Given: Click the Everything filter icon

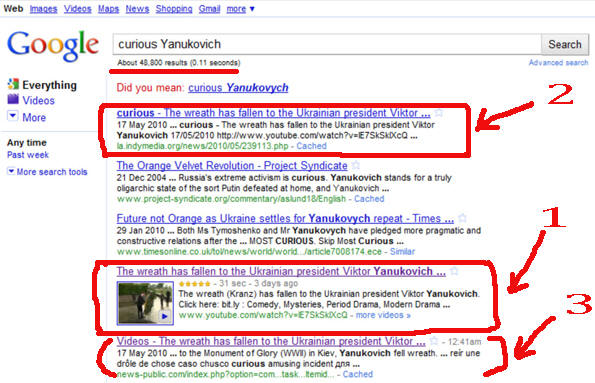Looking at the screenshot, I should [x=13, y=84].
